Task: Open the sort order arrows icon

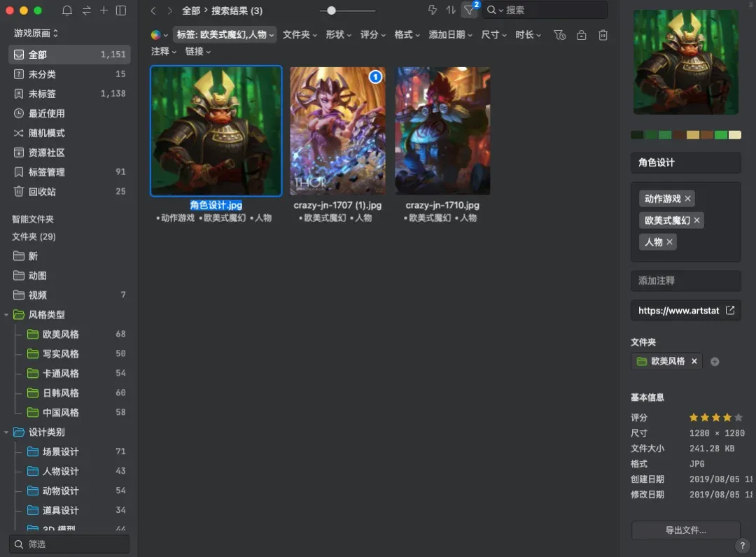Action: pos(451,10)
